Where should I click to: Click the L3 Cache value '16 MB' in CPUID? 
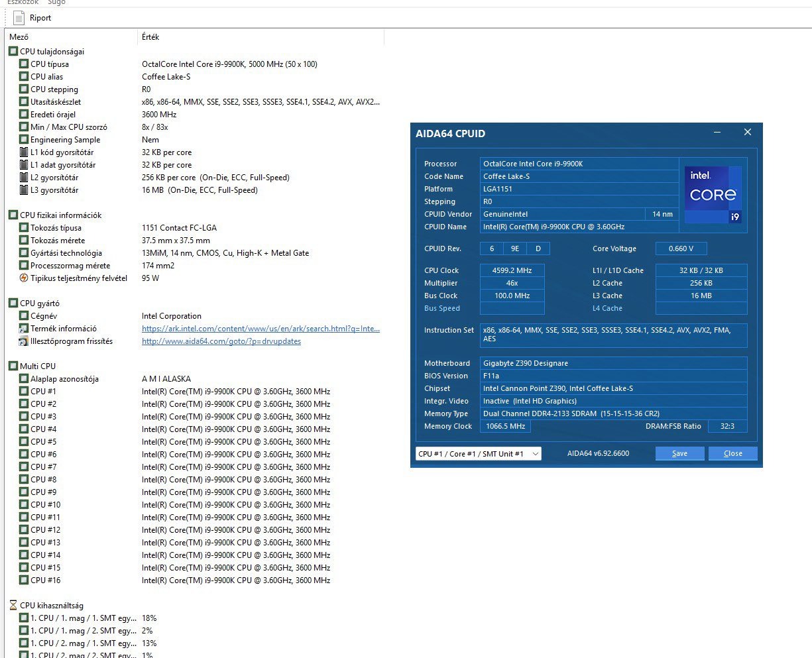point(701,296)
